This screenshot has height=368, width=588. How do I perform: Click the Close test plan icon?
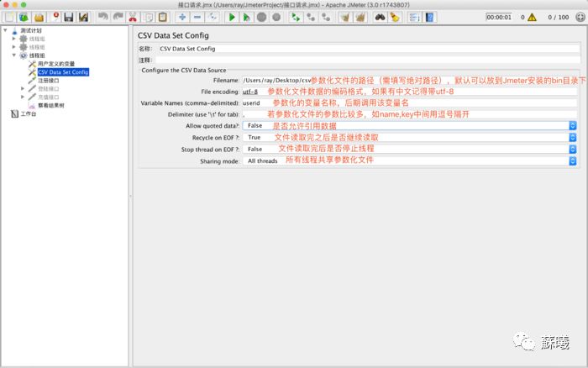55,18
